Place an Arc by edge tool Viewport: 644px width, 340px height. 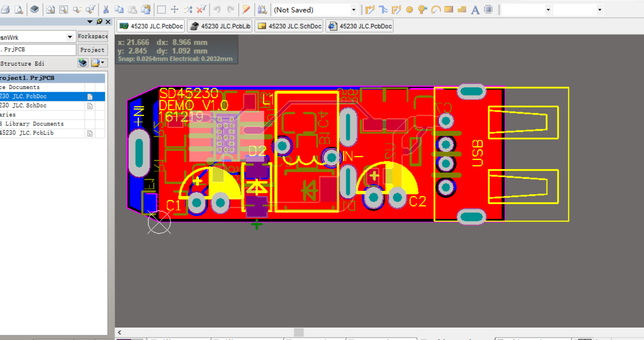[x=436, y=10]
